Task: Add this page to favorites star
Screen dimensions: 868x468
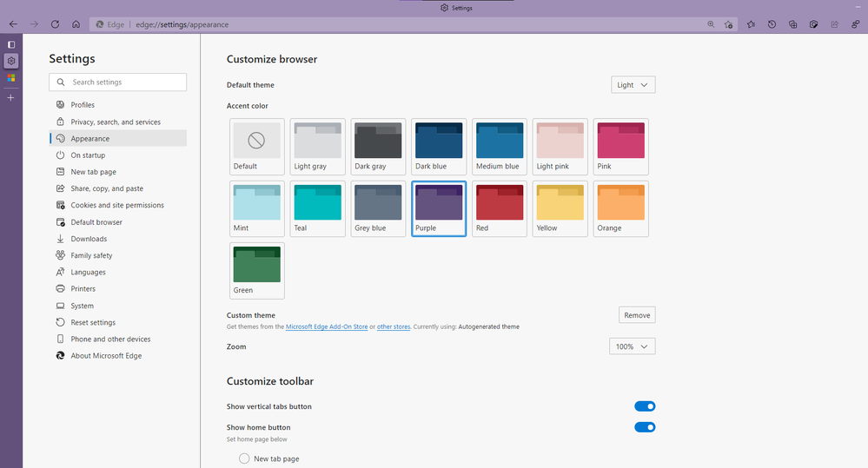Action: coord(729,24)
